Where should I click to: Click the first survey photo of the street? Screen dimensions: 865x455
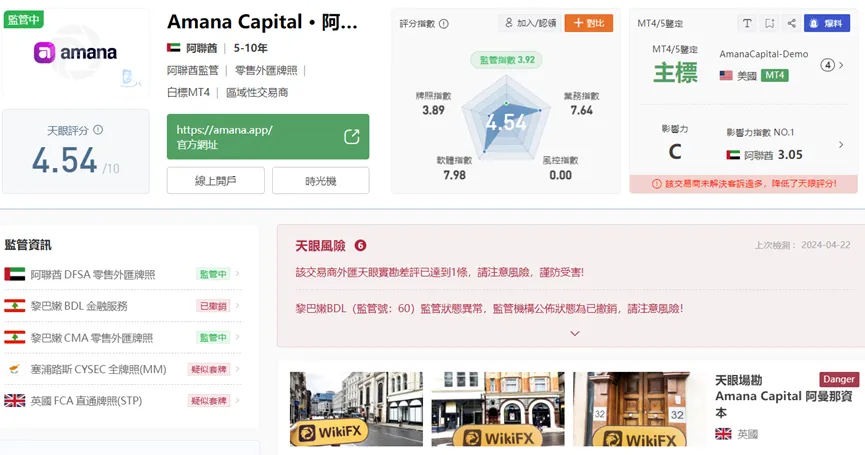pos(356,409)
